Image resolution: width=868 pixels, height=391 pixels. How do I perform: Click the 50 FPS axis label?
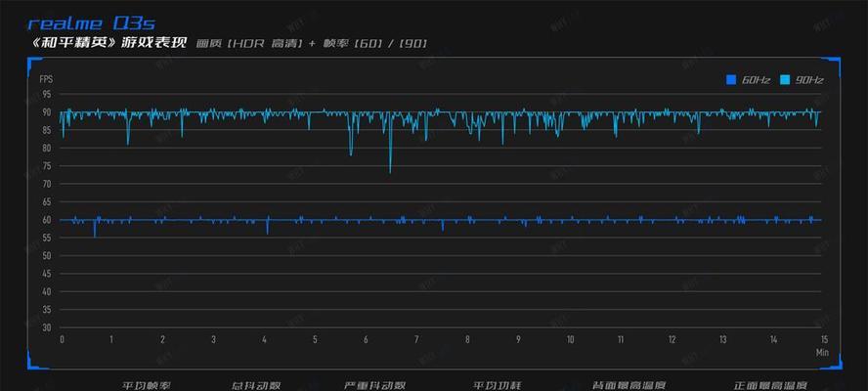coord(47,256)
